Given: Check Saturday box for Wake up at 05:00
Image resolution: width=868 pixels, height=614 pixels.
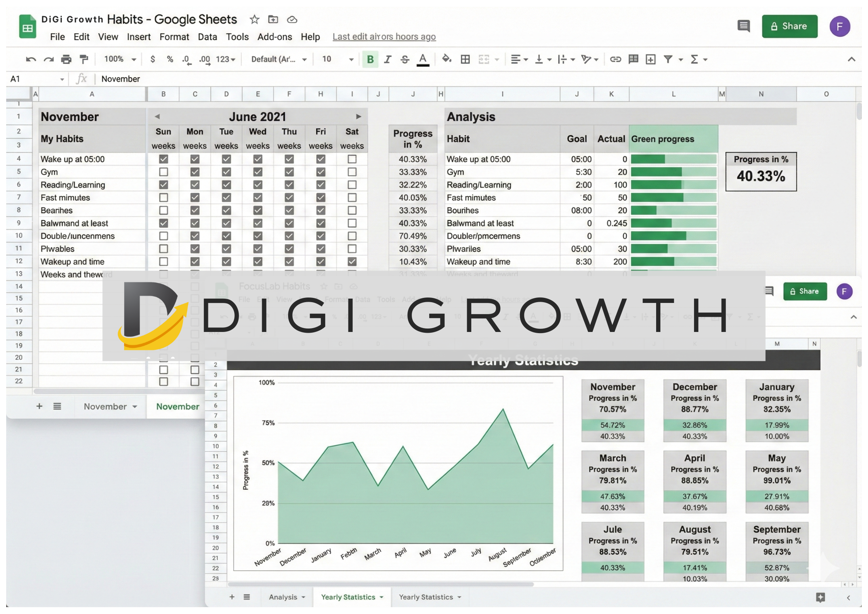Looking at the screenshot, I should coord(352,159).
